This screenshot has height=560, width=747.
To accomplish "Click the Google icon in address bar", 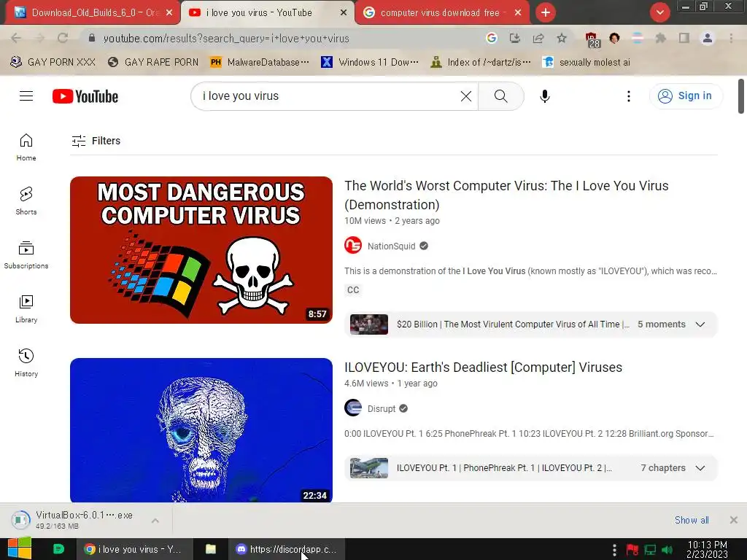I will click(x=492, y=38).
